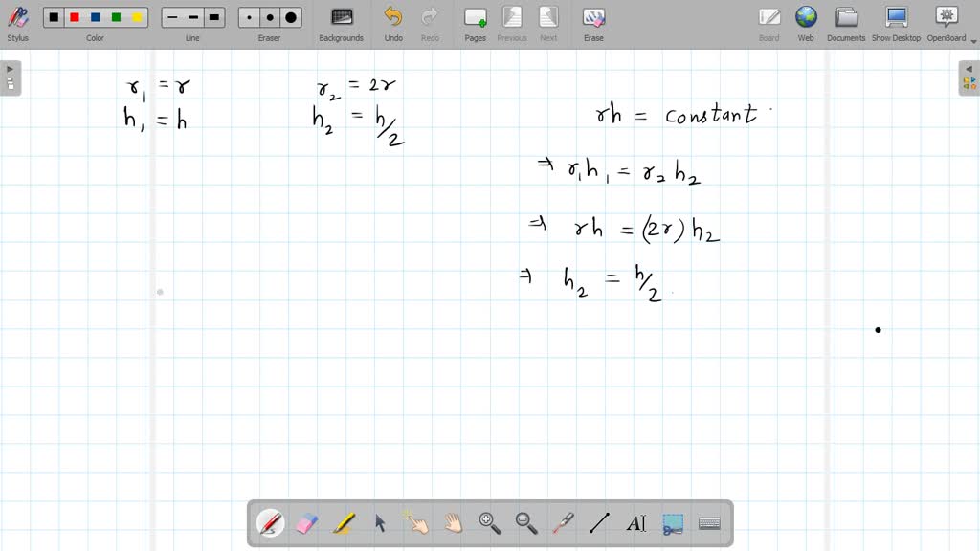Activate the pen tool in the bottom palette

270,523
